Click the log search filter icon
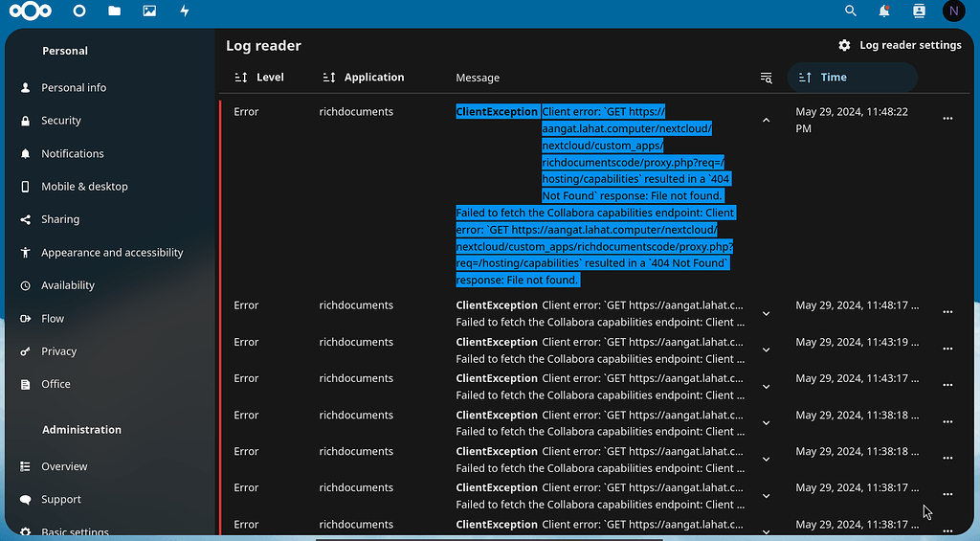 [767, 78]
